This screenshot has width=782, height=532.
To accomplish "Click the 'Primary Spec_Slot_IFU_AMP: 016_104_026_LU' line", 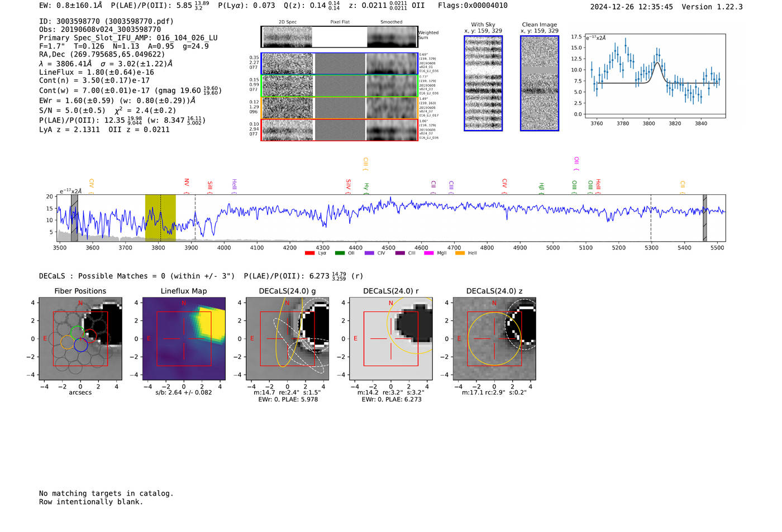I will pyautogui.click(x=128, y=38).
